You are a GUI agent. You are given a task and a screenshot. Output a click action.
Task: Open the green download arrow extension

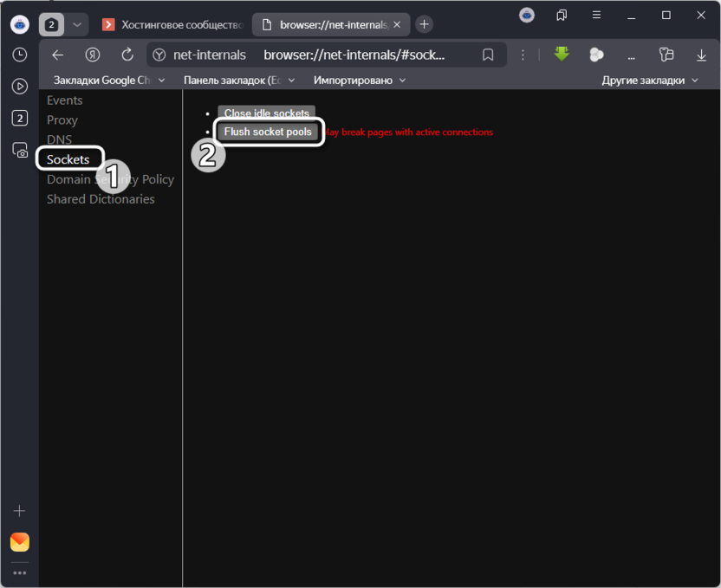pyautogui.click(x=562, y=55)
